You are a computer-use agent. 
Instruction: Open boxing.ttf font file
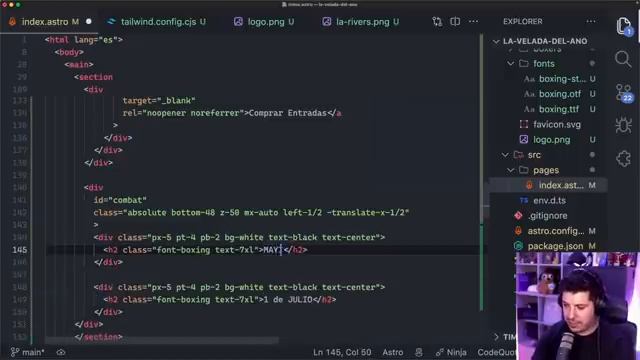coord(559,109)
